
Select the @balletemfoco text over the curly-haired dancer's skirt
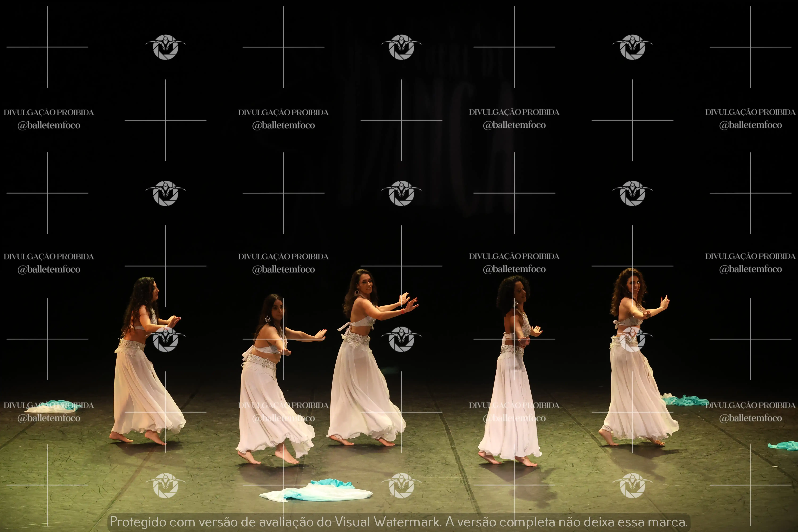click(x=514, y=418)
